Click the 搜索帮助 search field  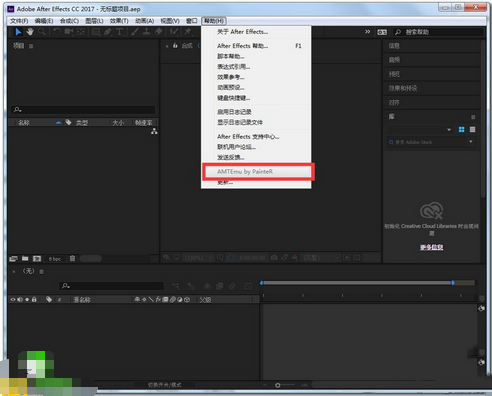click(438, 32)
